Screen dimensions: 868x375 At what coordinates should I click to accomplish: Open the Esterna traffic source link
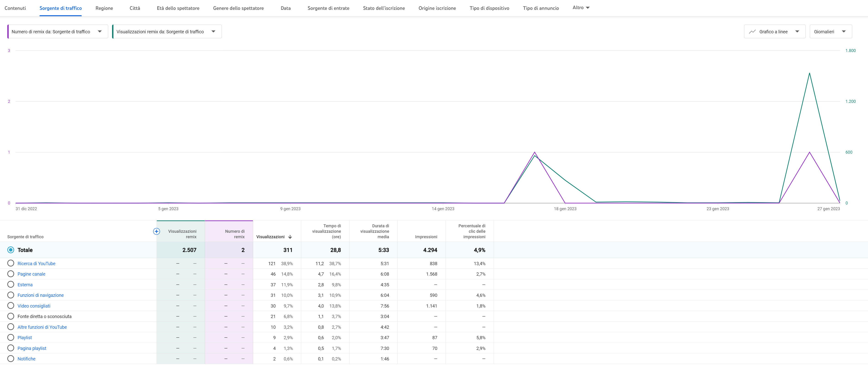25,285
